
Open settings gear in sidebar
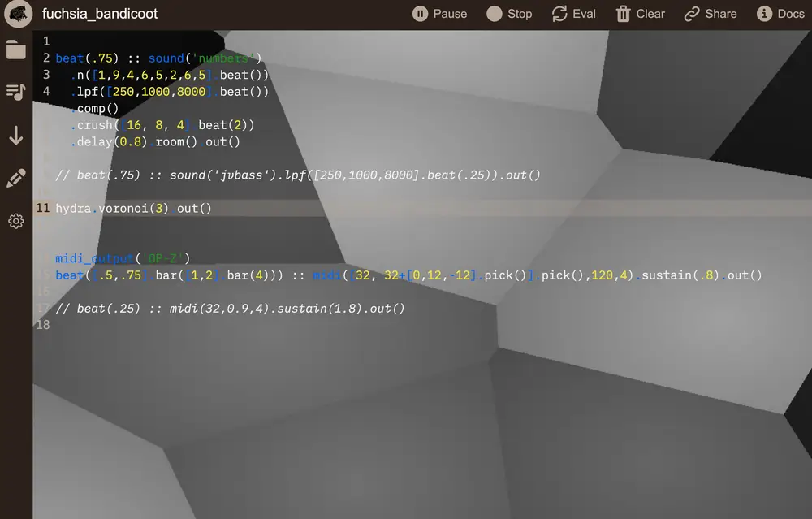[x=15, y=221]
